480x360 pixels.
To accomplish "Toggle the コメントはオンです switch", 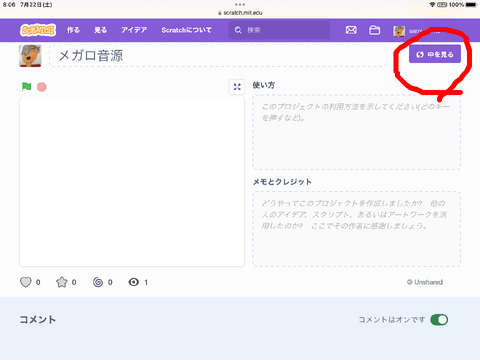I will [439, 320].
